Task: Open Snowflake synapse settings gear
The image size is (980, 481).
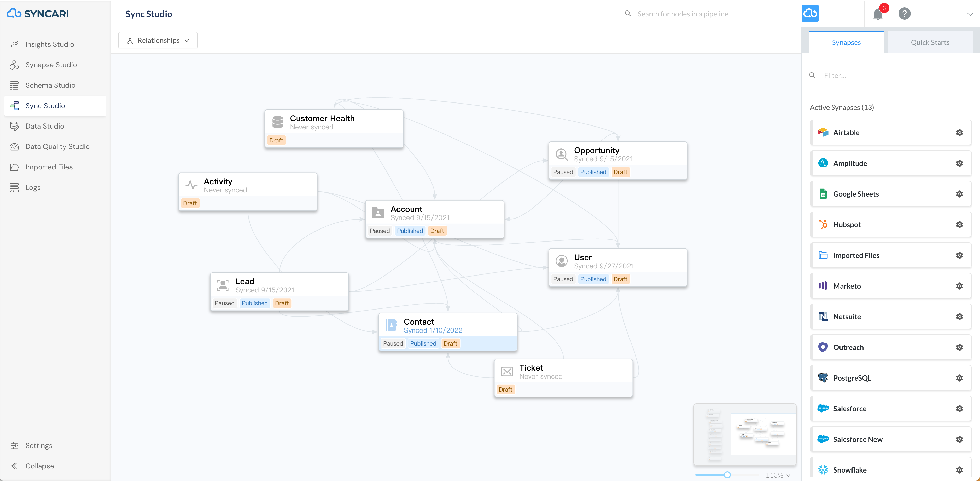Action: point(960,470)
